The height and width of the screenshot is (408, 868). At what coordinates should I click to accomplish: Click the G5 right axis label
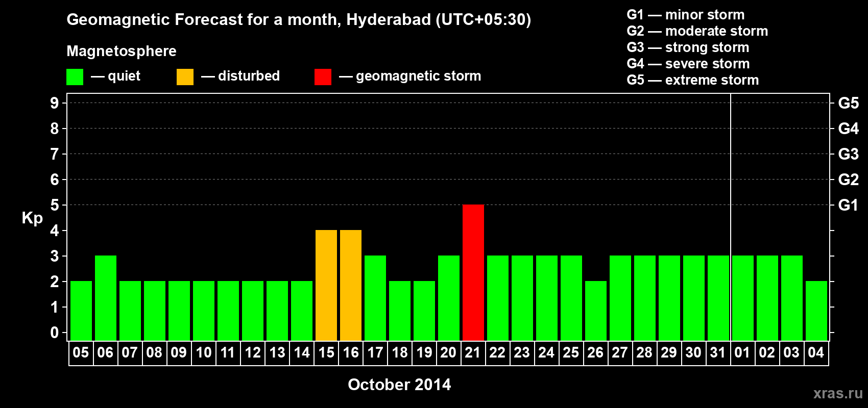849,103
